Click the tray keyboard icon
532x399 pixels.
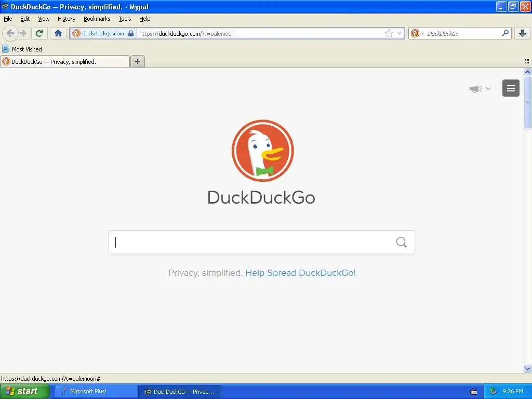point(474,392)
